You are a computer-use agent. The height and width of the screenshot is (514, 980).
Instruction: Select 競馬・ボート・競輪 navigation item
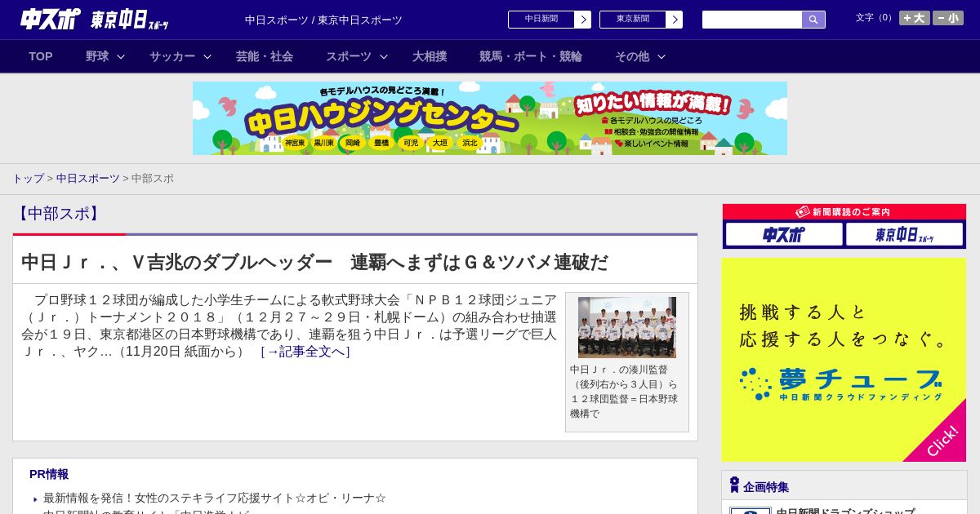[531, 56]
